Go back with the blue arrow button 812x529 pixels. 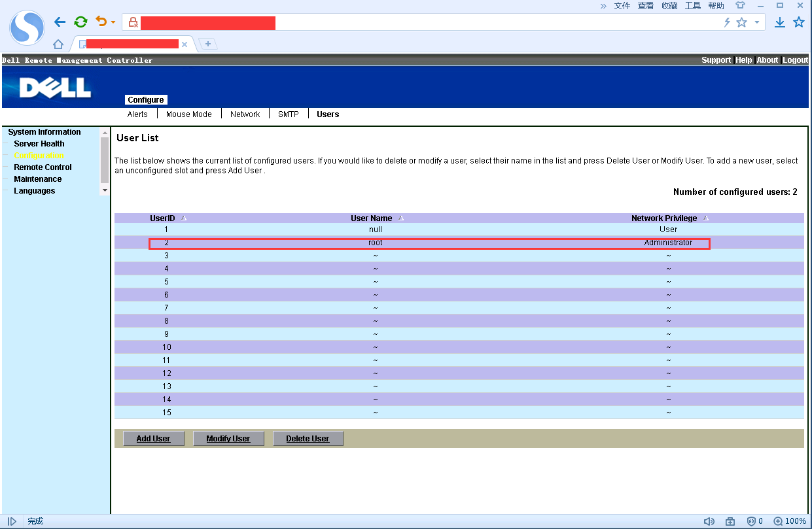click(x=60, y=22)
